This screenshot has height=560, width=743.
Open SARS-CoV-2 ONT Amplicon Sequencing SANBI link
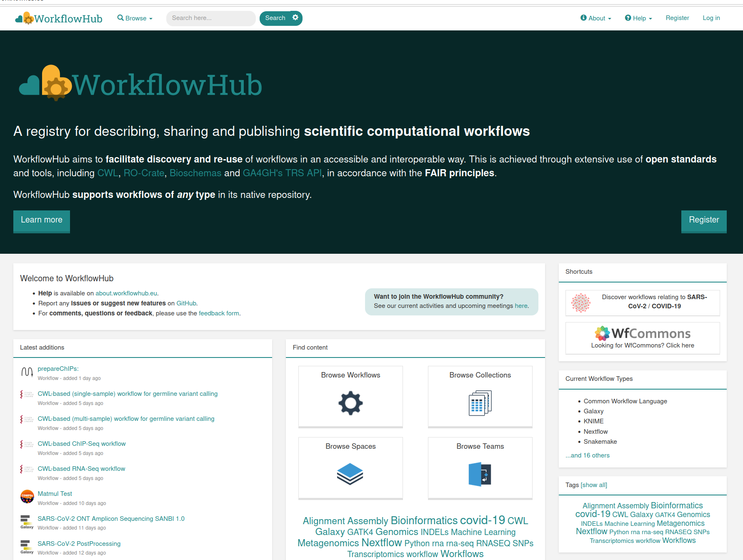coord(111,519)
